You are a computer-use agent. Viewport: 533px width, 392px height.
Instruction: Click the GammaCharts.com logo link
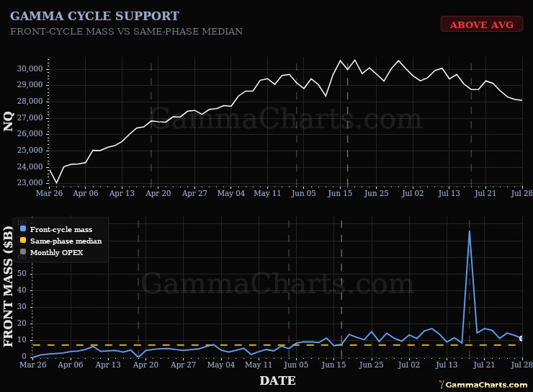[483, 385]
